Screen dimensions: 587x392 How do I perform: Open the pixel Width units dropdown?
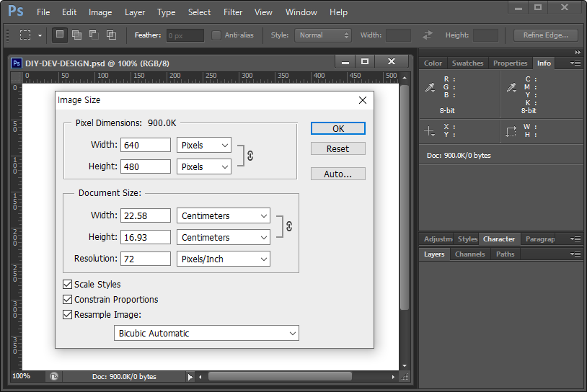tap(204, 145)
